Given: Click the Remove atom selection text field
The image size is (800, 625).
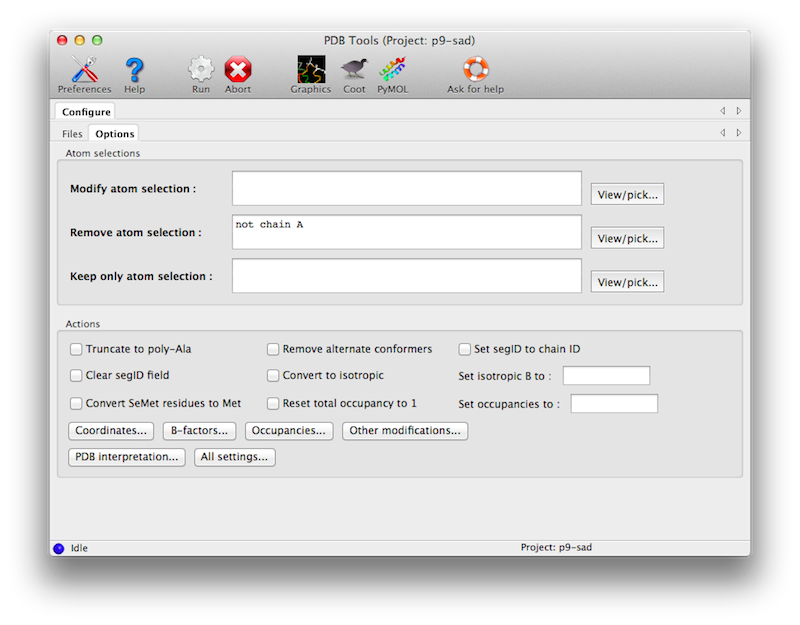Looking at the screenshot, I should click(406, 231).
